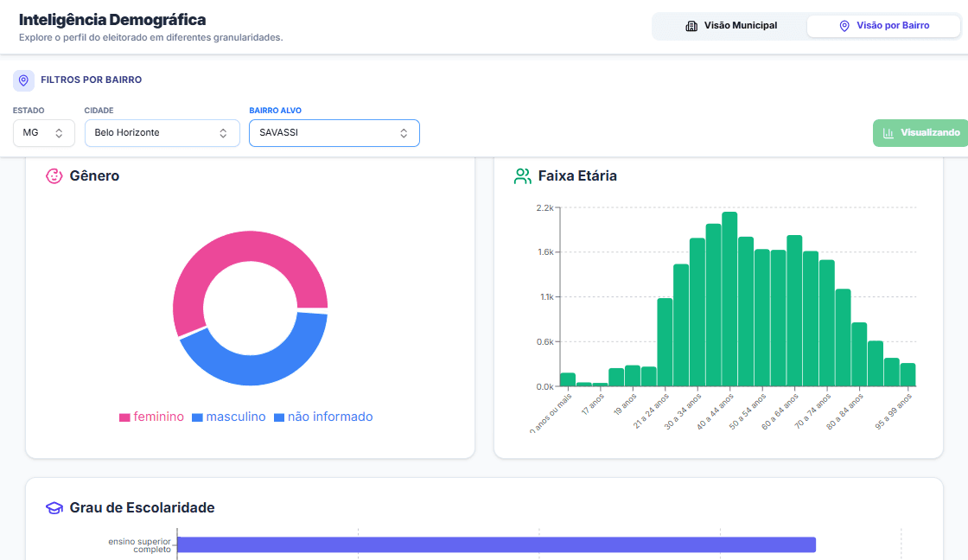
Task: Expand the Bairro Alvo dropdown showing SAVASSI
Action: (x=334, y=133)
